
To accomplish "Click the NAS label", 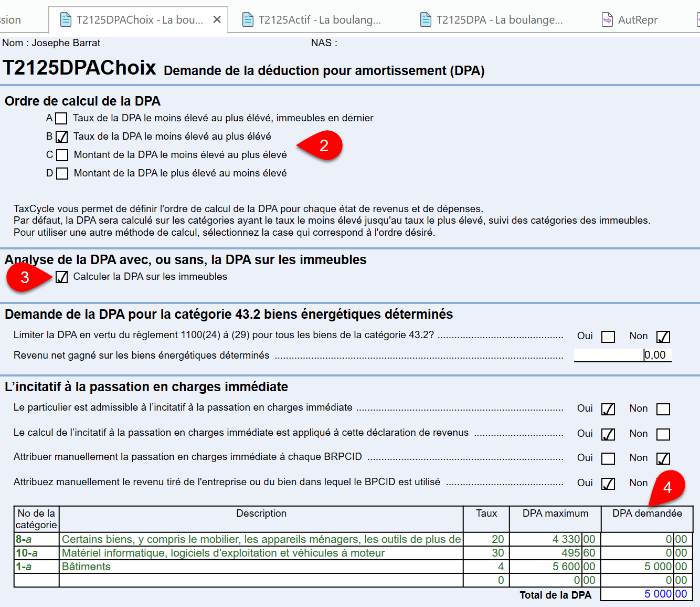I will (324, 43).
